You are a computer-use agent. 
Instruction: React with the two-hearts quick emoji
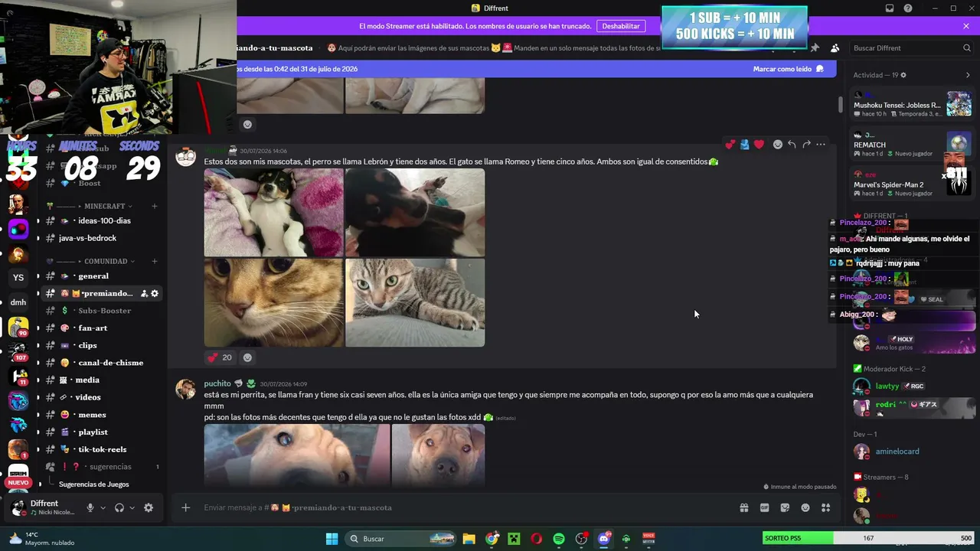(x=730, y=144)
